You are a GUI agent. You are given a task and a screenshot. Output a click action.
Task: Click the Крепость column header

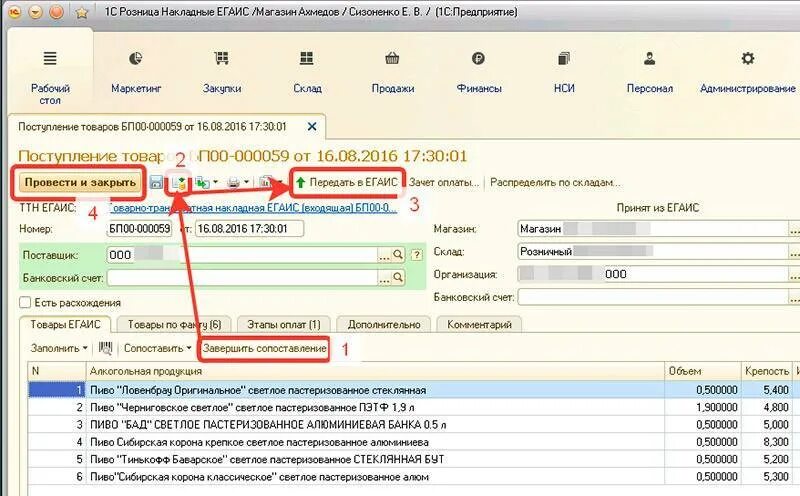[767, 371]
